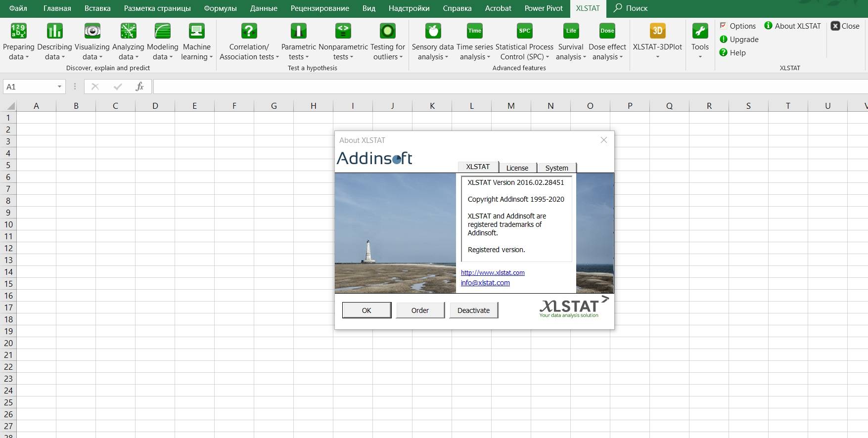Screen dimensions: 868x438
Task: Launch the XLSTAT-3DPlot icon
Action: tap(657, 31)
